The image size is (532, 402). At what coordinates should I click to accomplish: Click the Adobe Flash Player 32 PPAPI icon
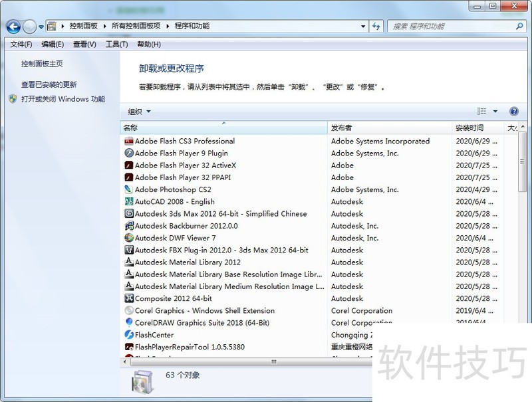pos(129,177)
